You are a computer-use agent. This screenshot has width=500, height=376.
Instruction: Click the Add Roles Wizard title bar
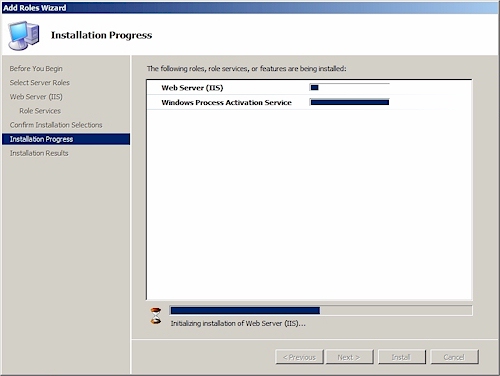click(250, 7)
